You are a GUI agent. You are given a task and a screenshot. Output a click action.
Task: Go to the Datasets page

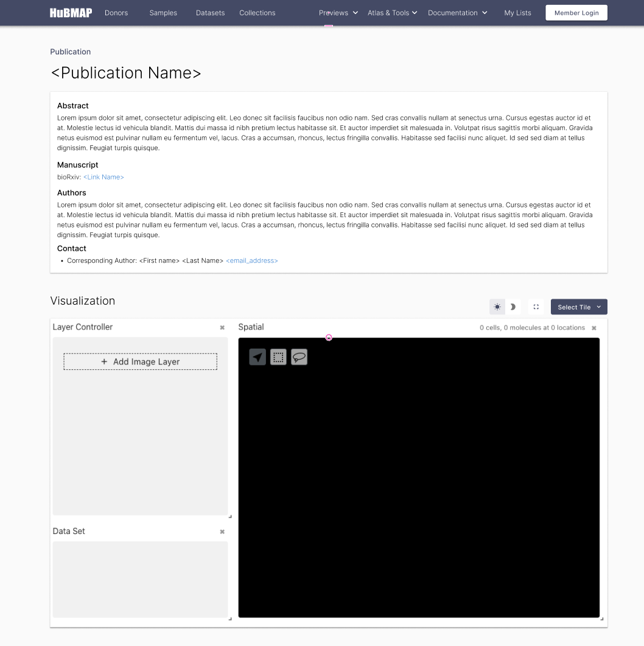210,12
